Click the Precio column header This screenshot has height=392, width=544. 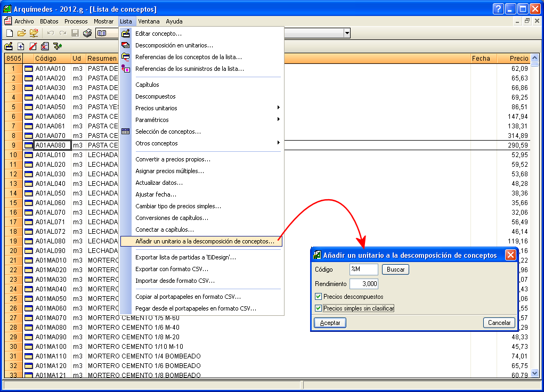(x=514, y=58)
